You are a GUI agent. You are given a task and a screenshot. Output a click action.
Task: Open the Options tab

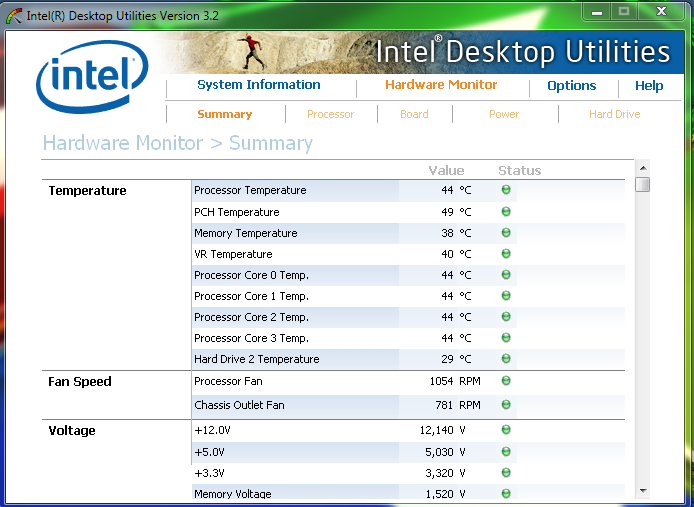(x=572, y=86)
